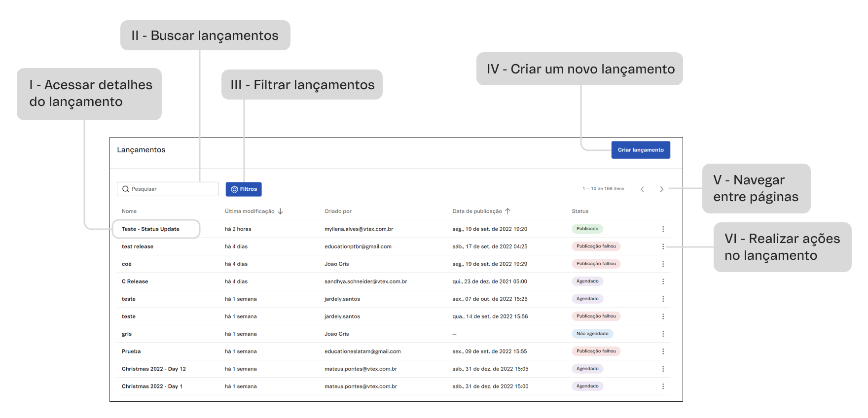Click the Status column header
Image resolution: width=868 pixels, height=418 pixels.
579,211
